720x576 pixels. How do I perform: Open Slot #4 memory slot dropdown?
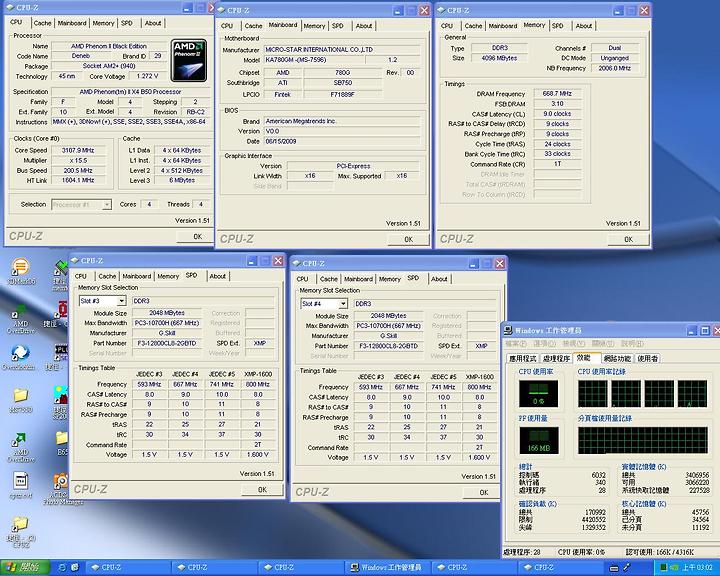pos(343,304)
